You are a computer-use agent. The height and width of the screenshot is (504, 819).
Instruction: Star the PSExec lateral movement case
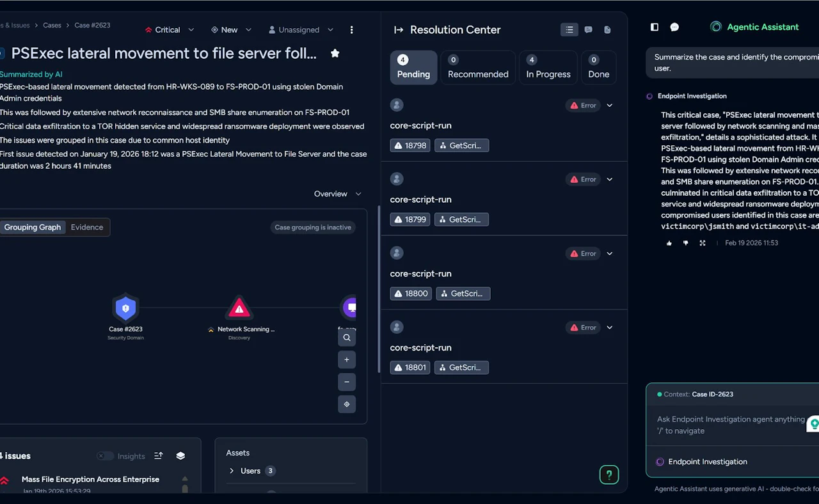click(335, 53)
